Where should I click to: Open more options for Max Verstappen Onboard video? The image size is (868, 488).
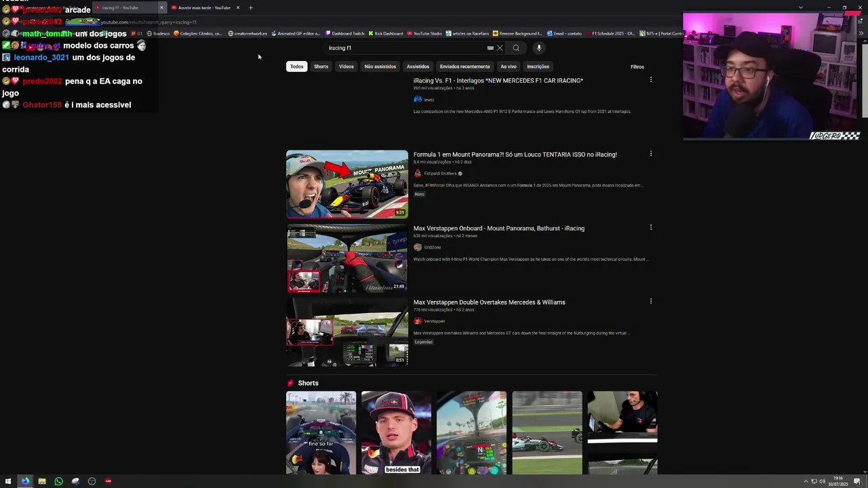coord(651,228)
